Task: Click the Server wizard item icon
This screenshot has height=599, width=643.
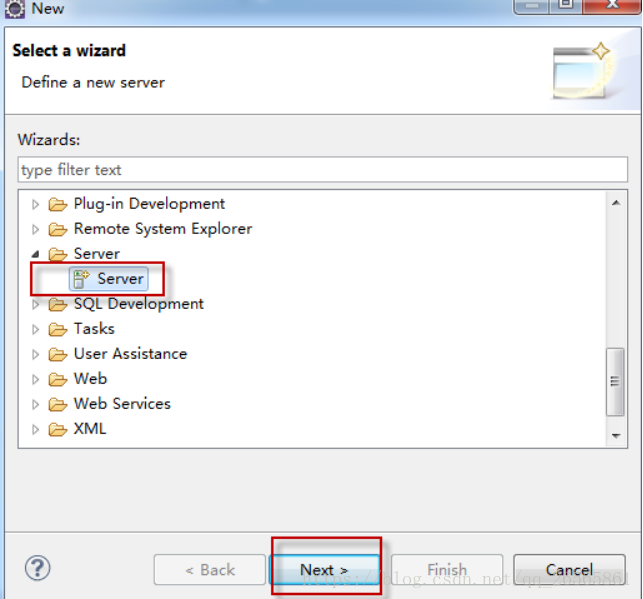Action: coord(81,279)
